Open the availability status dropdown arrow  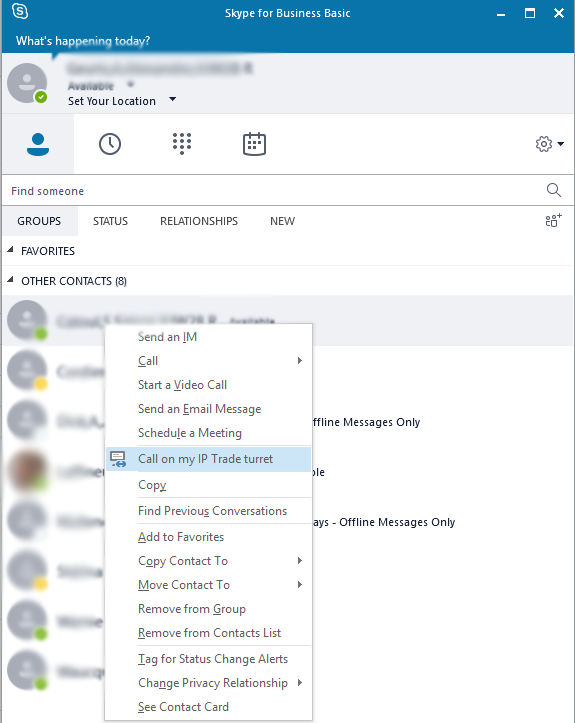coord(130,84)
